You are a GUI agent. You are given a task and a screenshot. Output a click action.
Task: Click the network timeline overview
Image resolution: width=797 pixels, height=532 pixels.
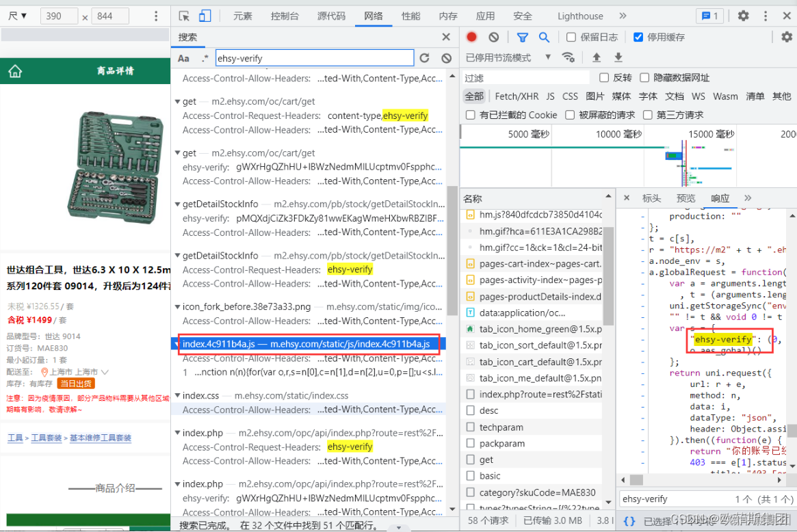pos(628,155)
